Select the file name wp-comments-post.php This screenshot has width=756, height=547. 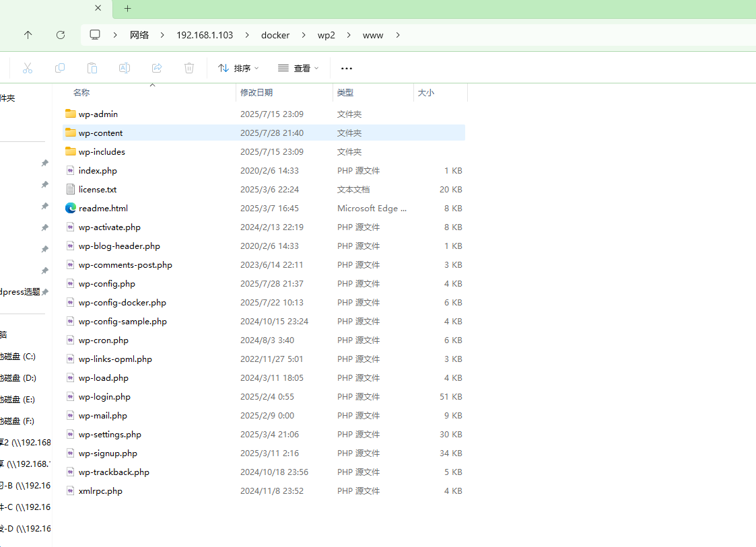(125, 264)
